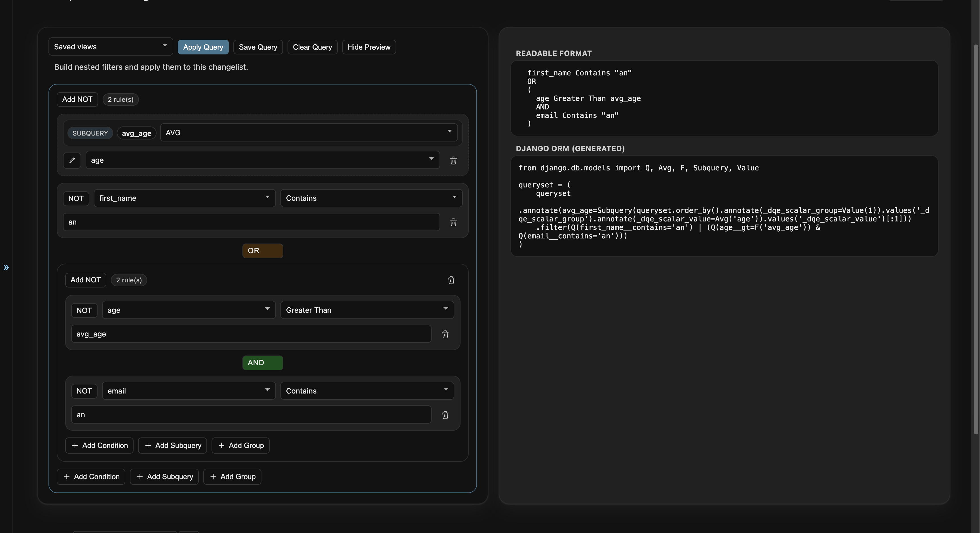The width and height of the screenshot is (980, 533).
Task: Delete the nested group with trash icon
Action: pyautogui.click(x=451, y=280)
